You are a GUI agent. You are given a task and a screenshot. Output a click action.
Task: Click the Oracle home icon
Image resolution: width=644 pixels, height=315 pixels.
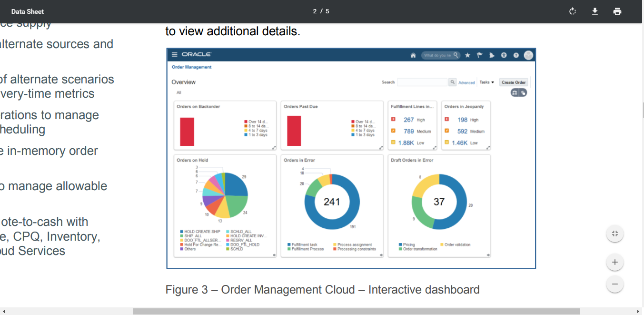pyautogui.click(x=413, y=55)
